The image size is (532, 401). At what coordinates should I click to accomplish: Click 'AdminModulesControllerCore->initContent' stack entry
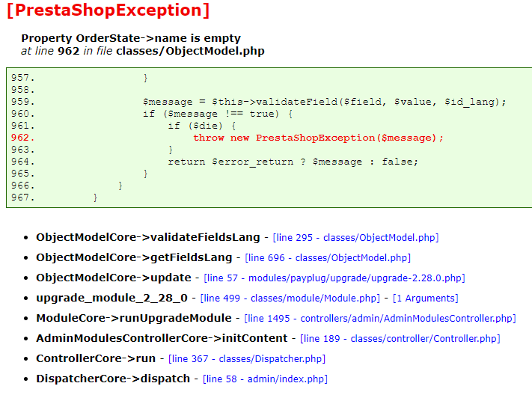coord(162,338)
